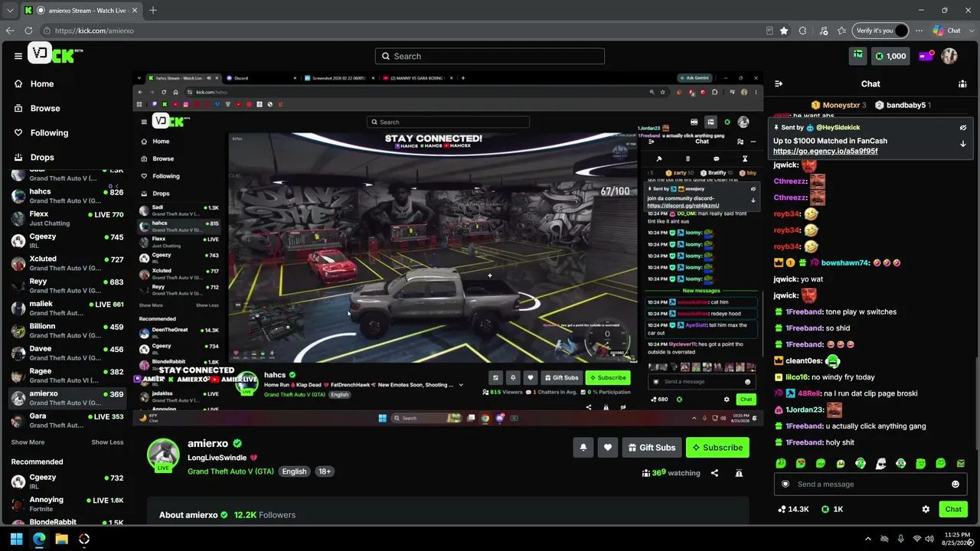Open the purple notifications icon with red dot
This screenshot has width=980, height=551.
926,56
